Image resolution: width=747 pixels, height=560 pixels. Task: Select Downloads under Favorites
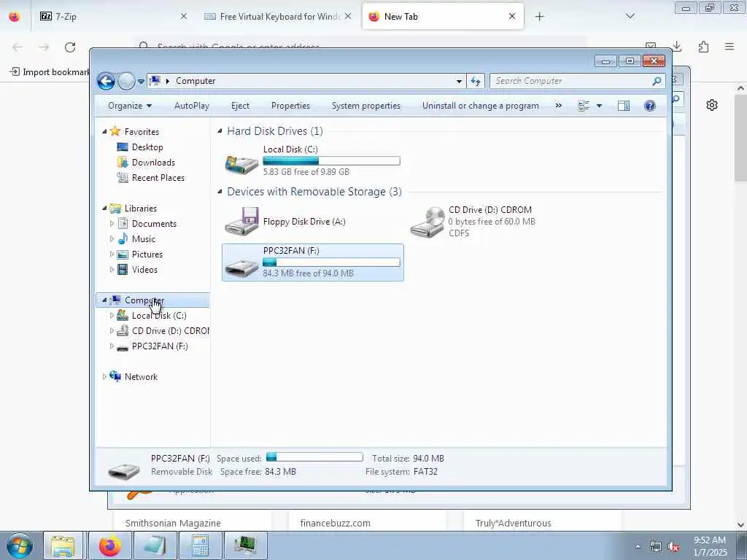[153, 163]
